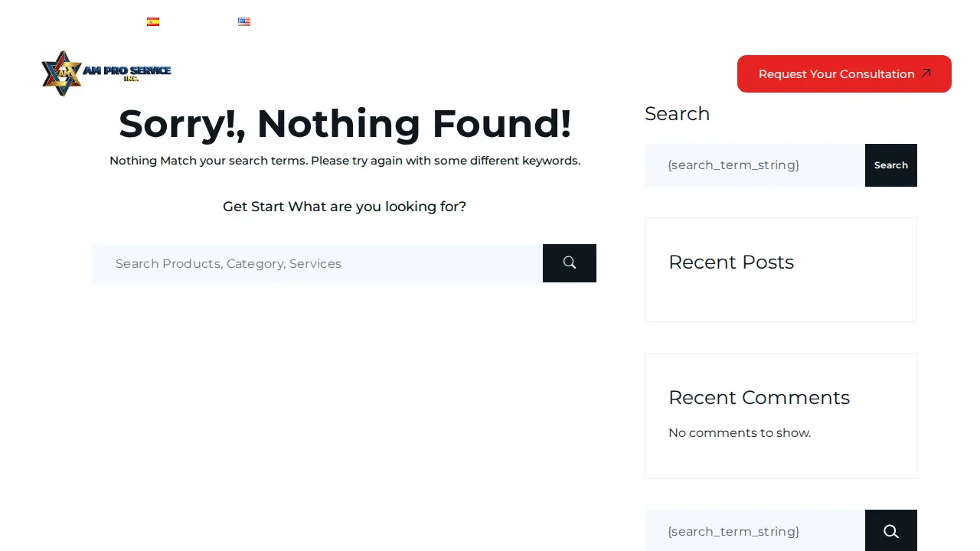Click the 'Recent Posts' heading

tap(731, 262)
